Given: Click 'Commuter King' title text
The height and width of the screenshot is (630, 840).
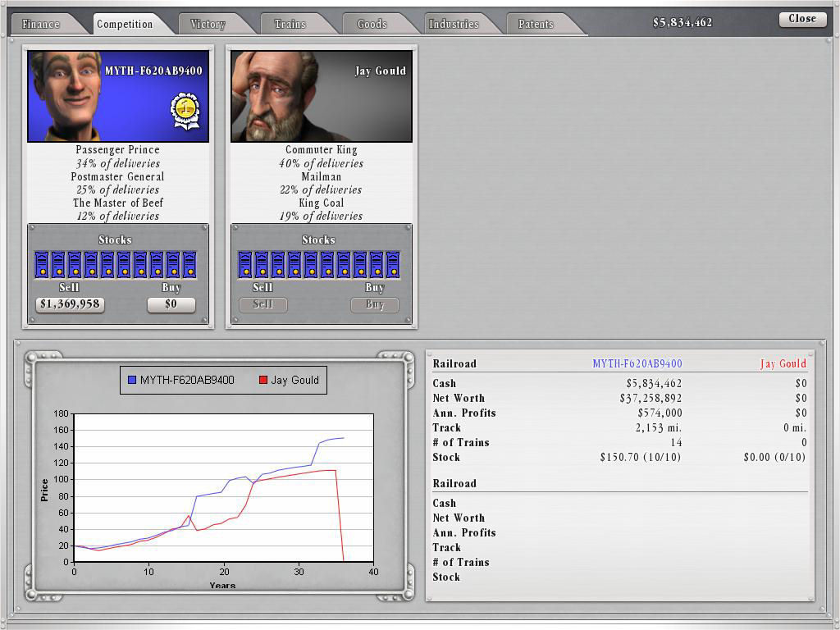Looking at the screenshot, I should tap(321, 150).
